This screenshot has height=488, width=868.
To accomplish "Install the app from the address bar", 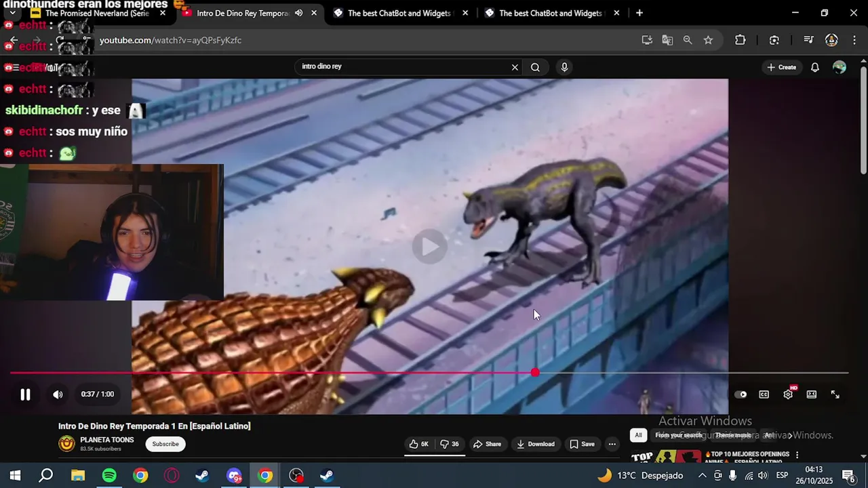I will coord(647,40).
